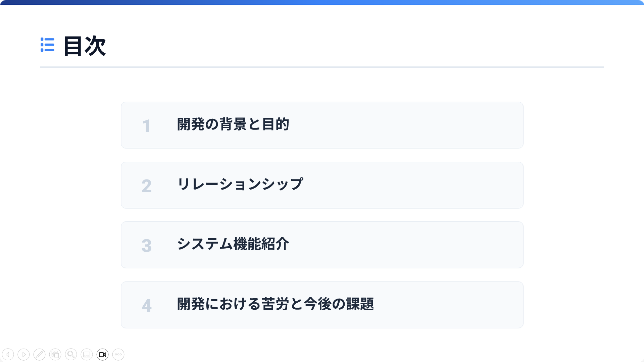The height and width of the screenshot is (362, 644).
Task: Activate the zoom magnifier tool
Action: tap(71, 354)
